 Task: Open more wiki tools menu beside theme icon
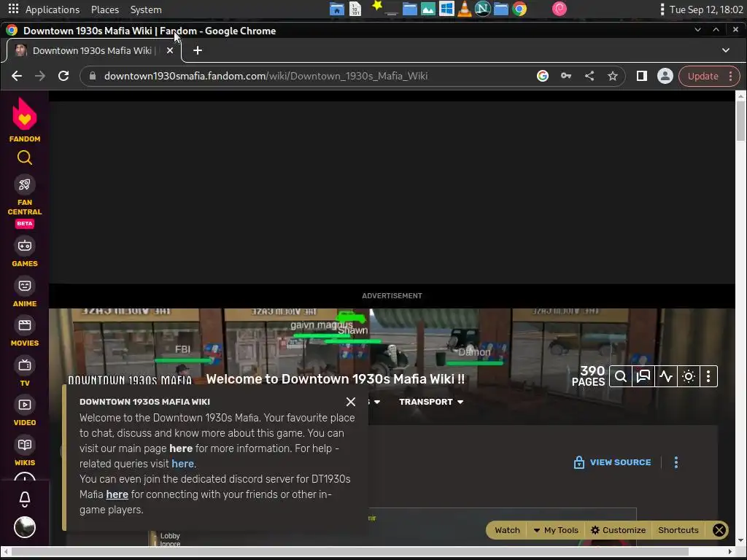point(708,377)
